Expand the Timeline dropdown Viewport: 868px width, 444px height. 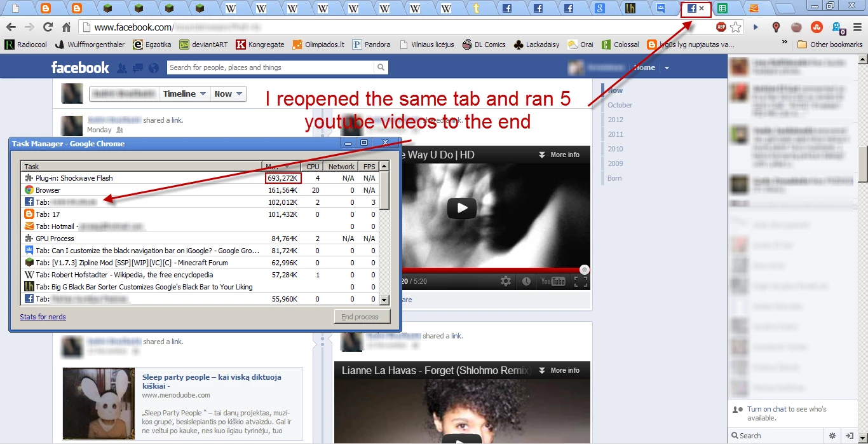pos(185,94)
